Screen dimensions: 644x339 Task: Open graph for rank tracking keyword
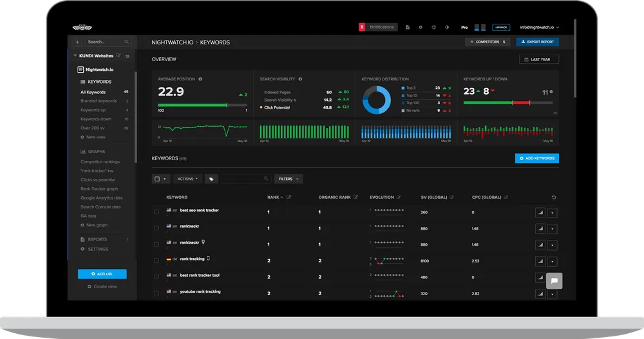coord(540,261)
